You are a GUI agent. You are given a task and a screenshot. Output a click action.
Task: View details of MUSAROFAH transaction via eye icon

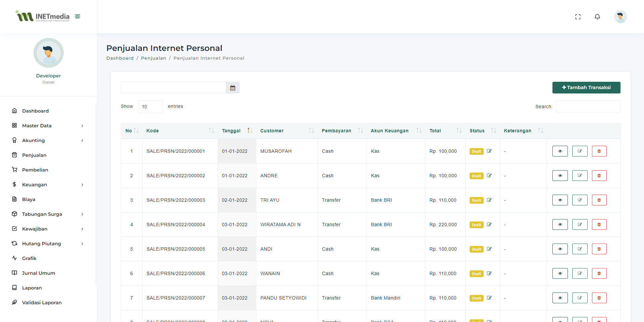[560, 151]
